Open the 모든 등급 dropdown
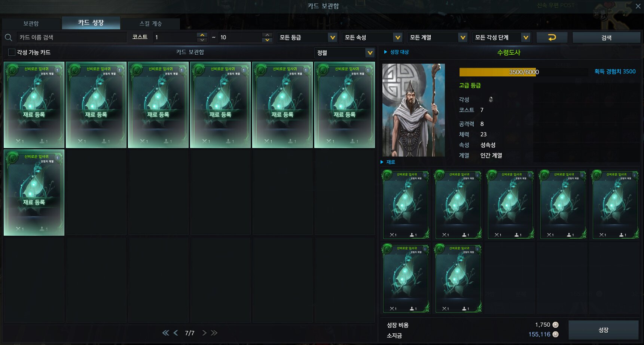 click(307, 37)
